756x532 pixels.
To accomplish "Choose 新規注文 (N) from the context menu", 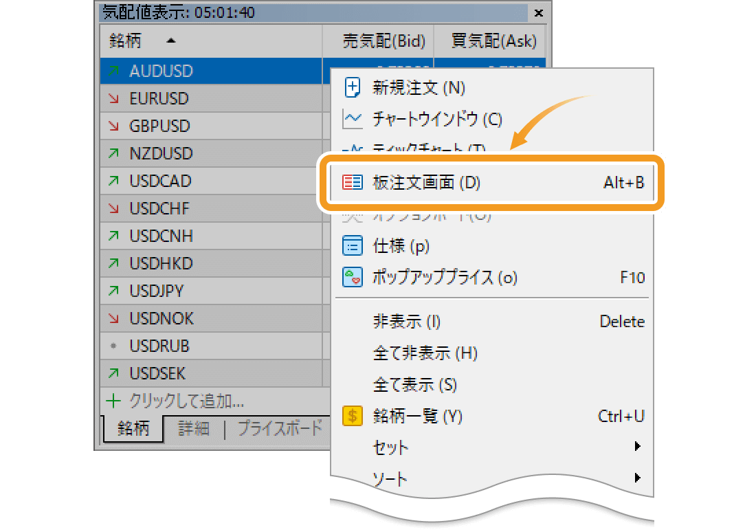I will [492, 88].
